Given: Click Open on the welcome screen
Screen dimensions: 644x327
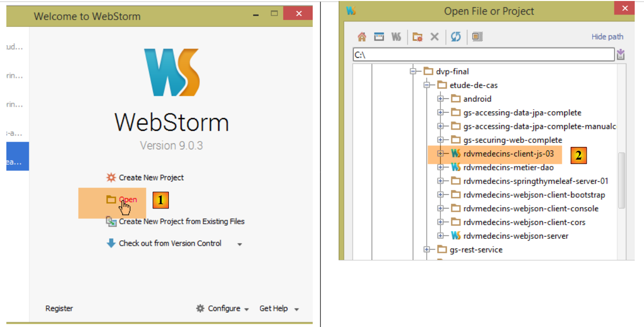Looking at the screenshot, I should 128,200.
